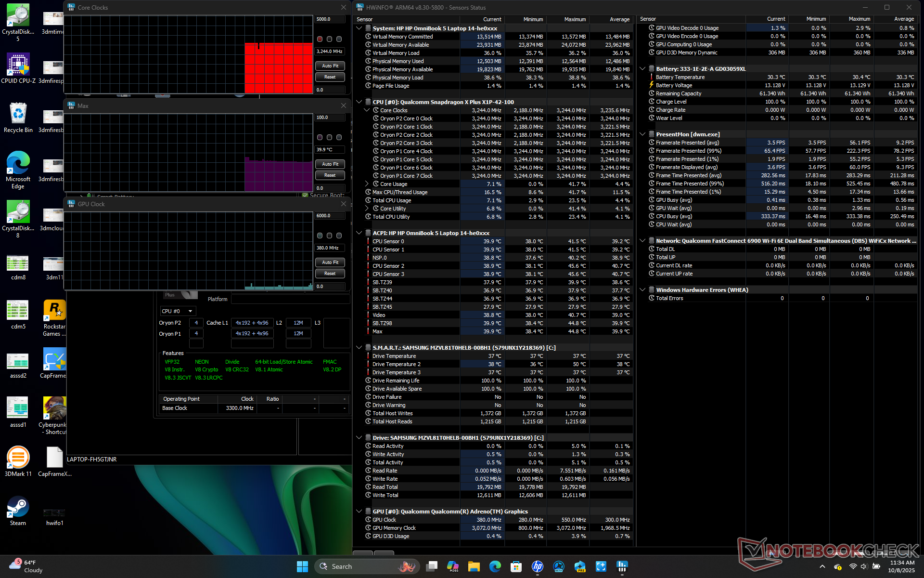Click the HP app in the taskbar
924x578 pixels.
[538, 566]
